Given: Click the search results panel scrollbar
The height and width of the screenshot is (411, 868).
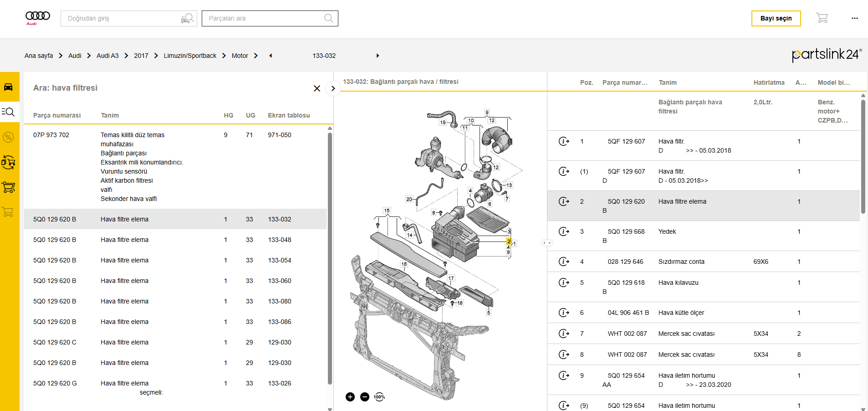Looking at the screenshot, I should point(330,258).
